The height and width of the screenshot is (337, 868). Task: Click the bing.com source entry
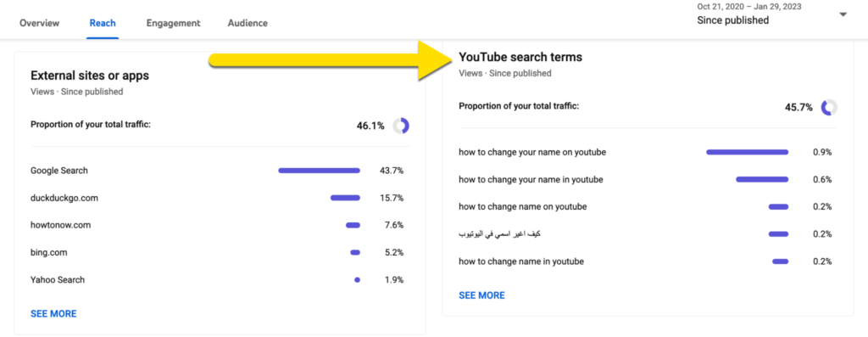tap(48, 252)
